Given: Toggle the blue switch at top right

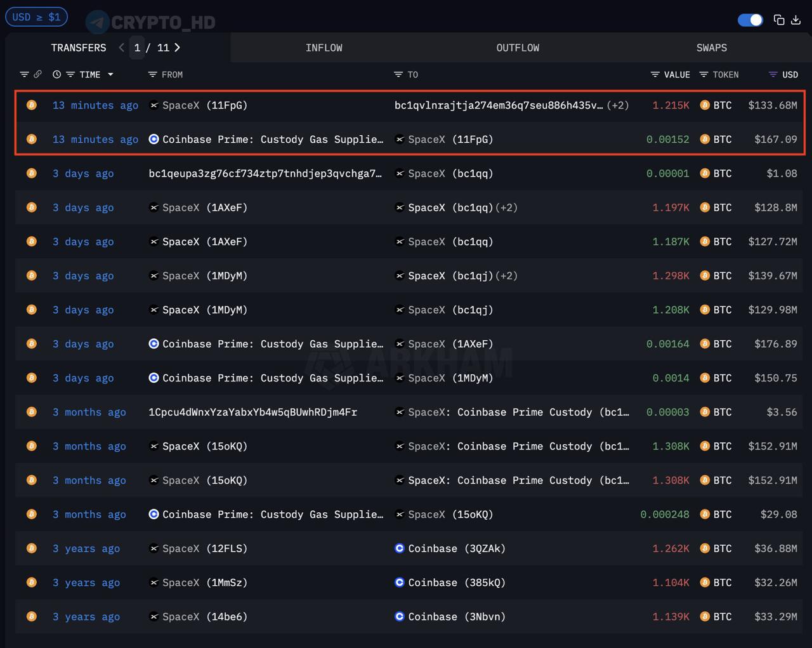Looking at the screenshot, I should [750, 20].
